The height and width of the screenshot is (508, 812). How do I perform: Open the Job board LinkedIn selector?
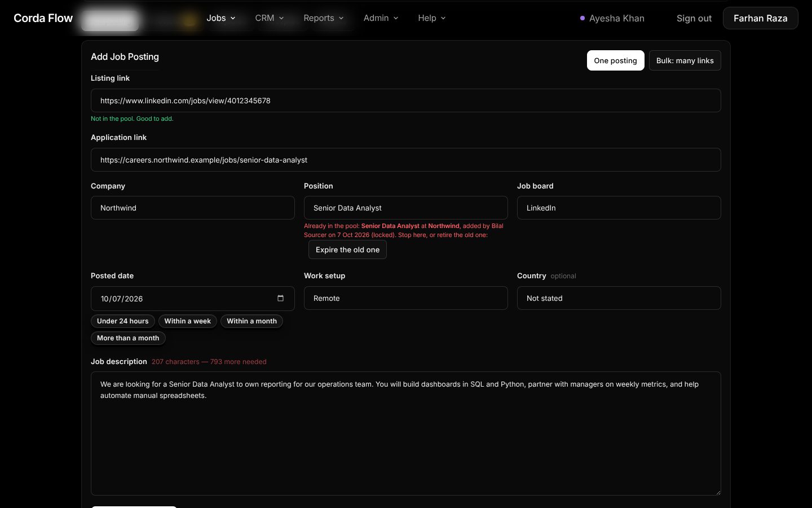tap(619, 208)
